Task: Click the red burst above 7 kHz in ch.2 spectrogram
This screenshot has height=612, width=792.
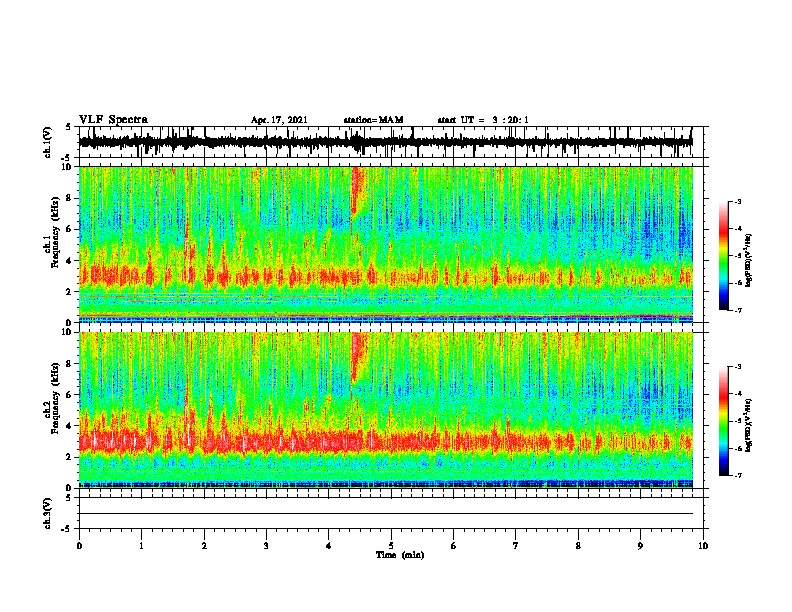Action: click(x=358, y=355)
